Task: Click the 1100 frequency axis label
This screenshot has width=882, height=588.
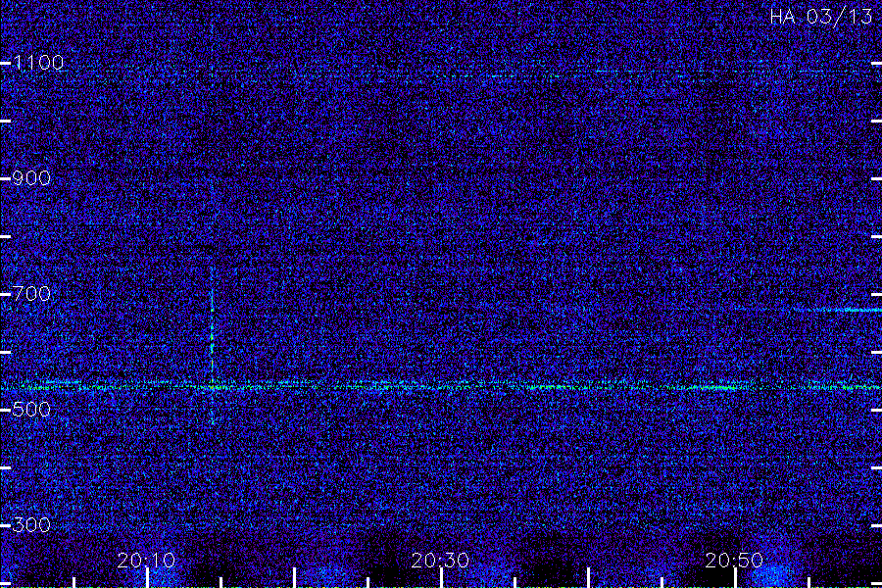Action: pos(38,63)
